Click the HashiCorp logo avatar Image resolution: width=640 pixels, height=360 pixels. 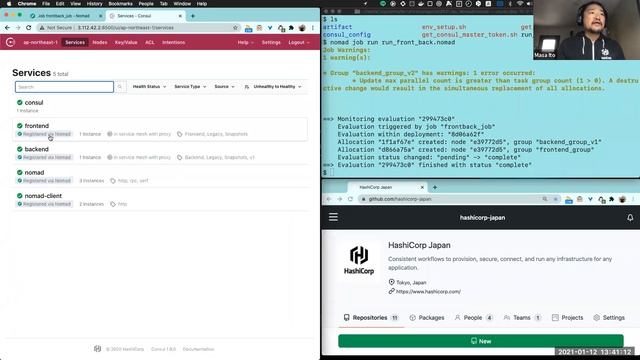tap(359, 260)
